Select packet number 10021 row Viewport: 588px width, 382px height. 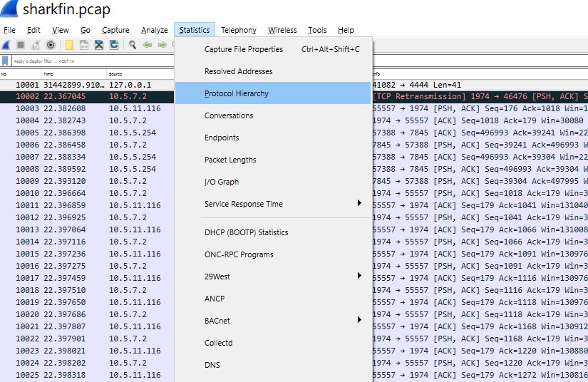[x=87, y=326]
